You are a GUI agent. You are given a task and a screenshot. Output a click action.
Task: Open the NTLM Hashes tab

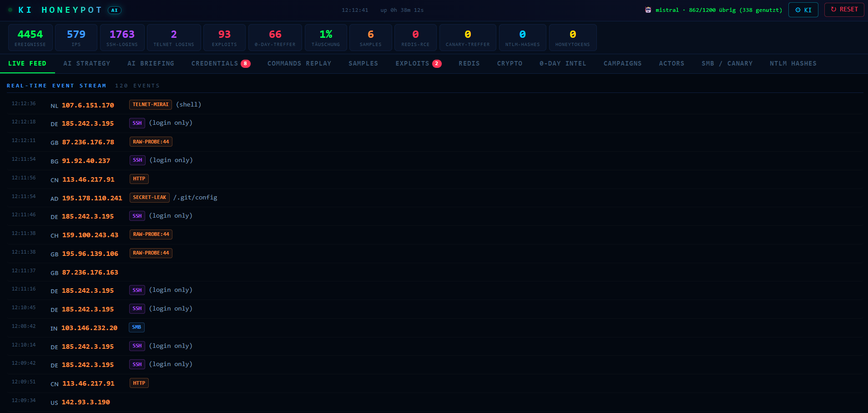pyautogui.click(x=793, y=63)
